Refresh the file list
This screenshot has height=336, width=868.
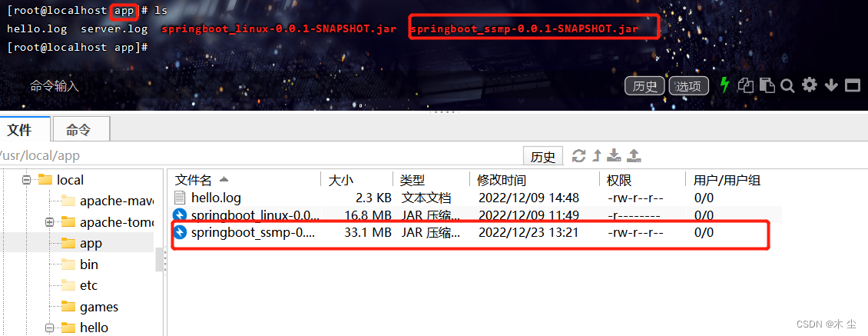tap(579, 156)
